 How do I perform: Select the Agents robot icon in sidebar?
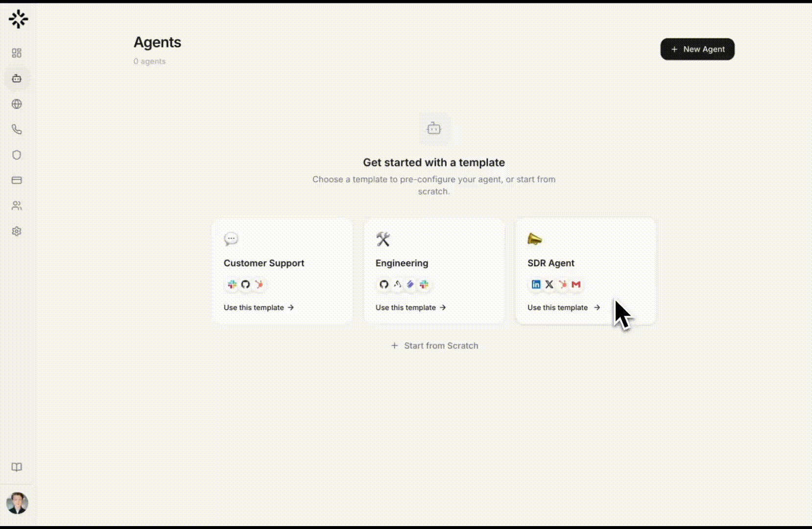17,78
